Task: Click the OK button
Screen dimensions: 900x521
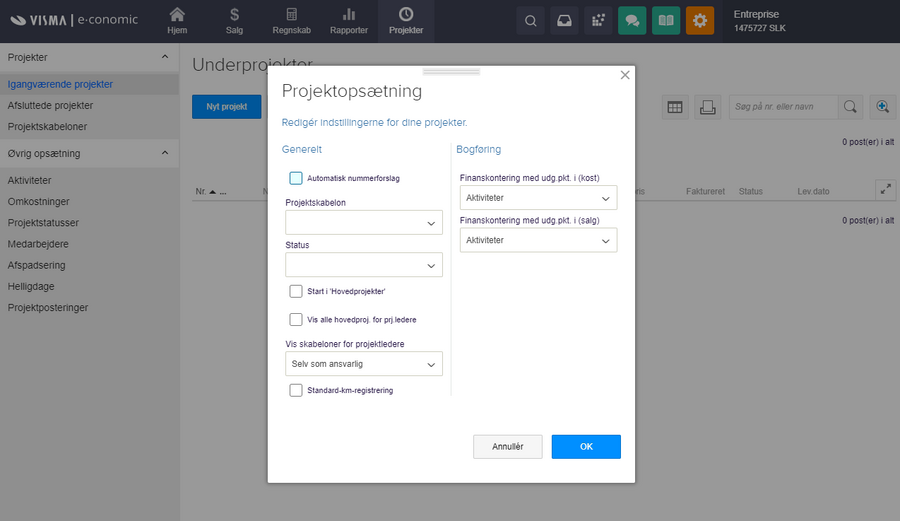Action: (586, 447)
